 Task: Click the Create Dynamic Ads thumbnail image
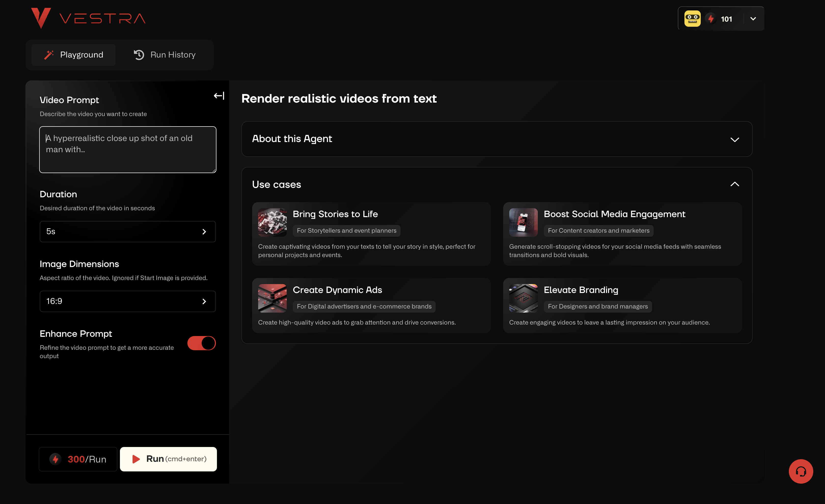[272, 298]
